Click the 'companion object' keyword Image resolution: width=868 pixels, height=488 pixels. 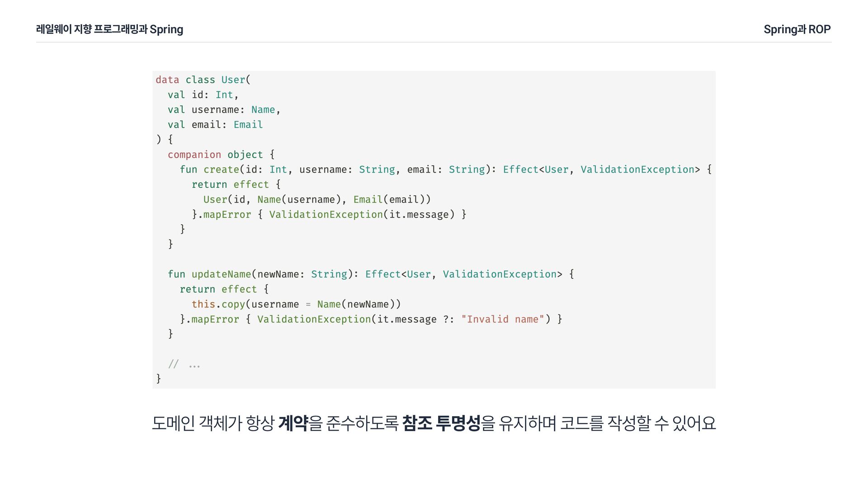(215, 155)
